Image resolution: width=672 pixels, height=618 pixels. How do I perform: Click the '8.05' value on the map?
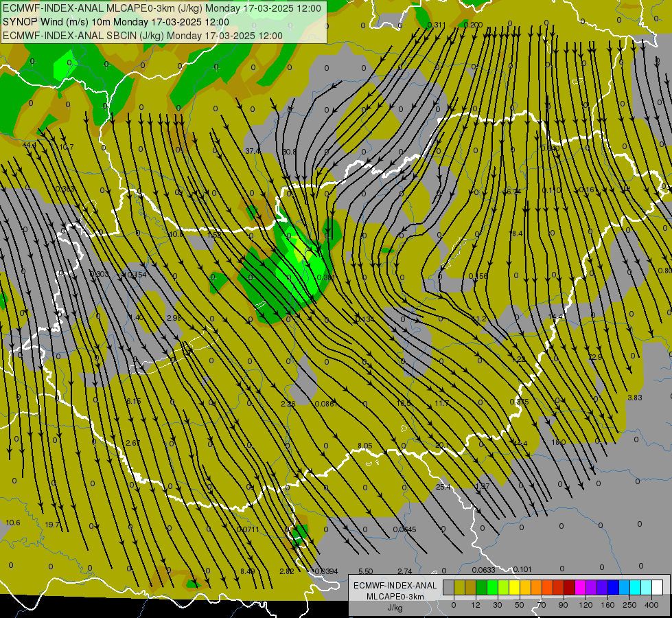pyautogui.click(x=364, y=446)
